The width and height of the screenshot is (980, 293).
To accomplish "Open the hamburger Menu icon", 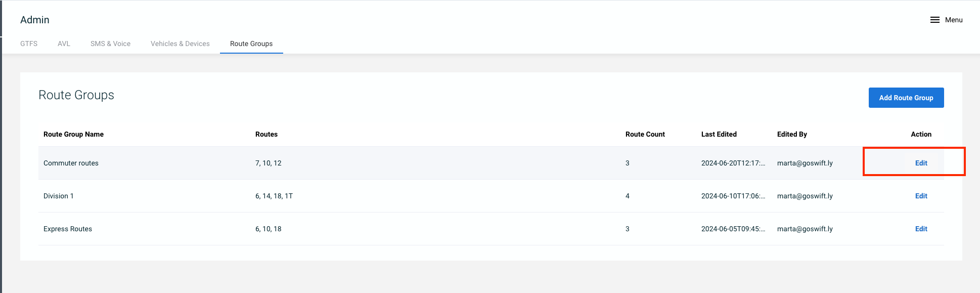I will (934, 20).
